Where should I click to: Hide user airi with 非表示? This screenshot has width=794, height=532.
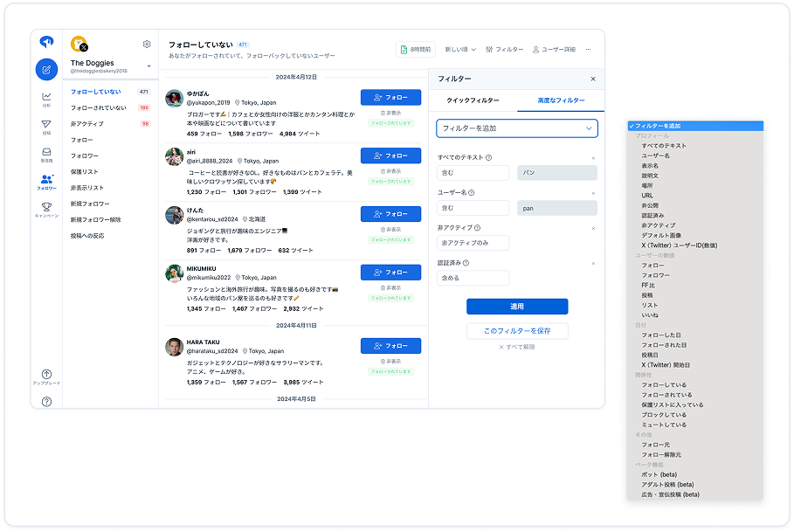pyautogui.click(x=390, y=171)
